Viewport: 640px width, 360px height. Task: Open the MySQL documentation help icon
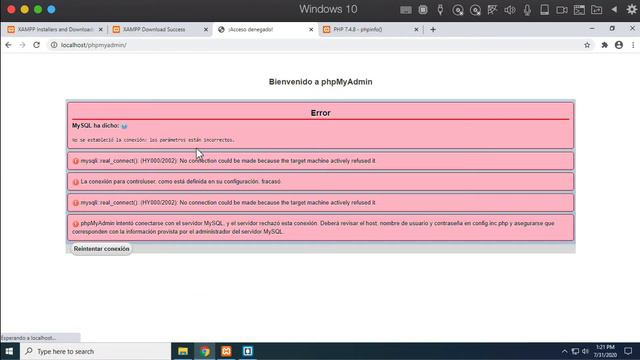pyautogui.click(x=124, y=126)
